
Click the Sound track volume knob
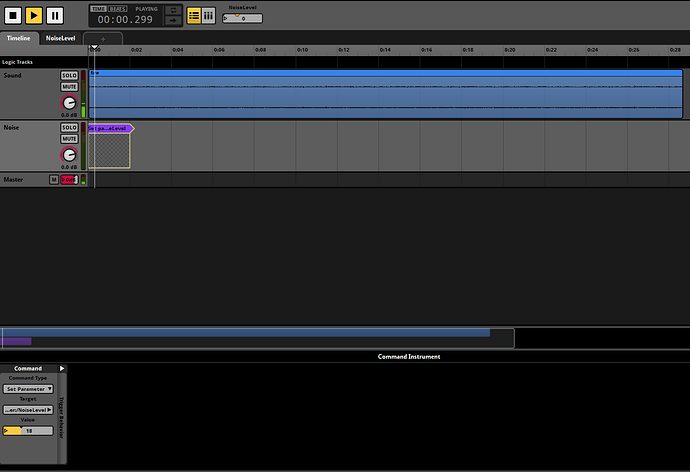click(69, 103)
